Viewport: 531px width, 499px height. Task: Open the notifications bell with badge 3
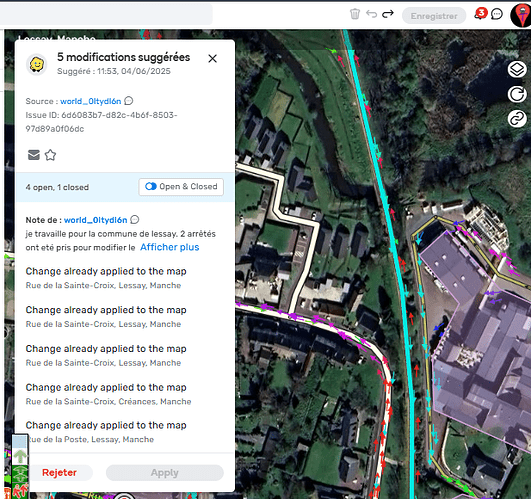(x=481, y=14)
